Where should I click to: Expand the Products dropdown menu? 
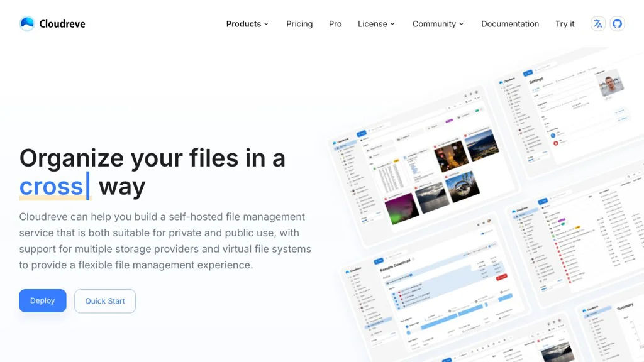point(247,24)
